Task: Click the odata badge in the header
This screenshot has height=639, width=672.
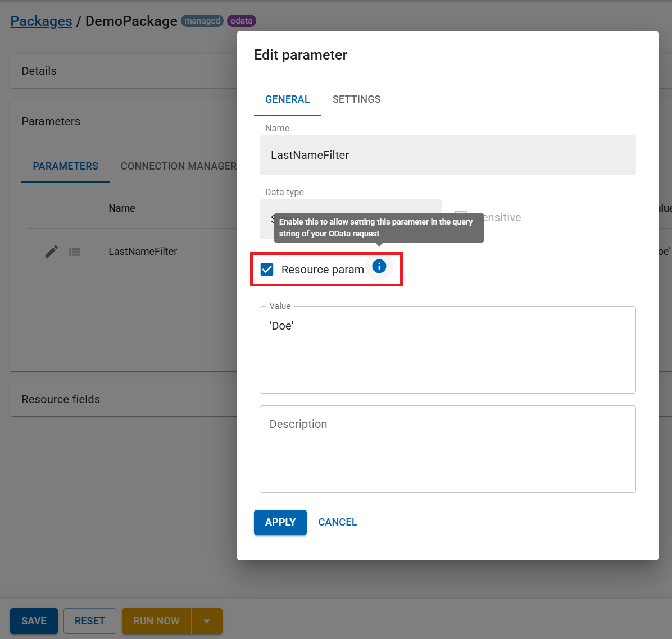Action: pyautogui.click(x=242, y=21)
